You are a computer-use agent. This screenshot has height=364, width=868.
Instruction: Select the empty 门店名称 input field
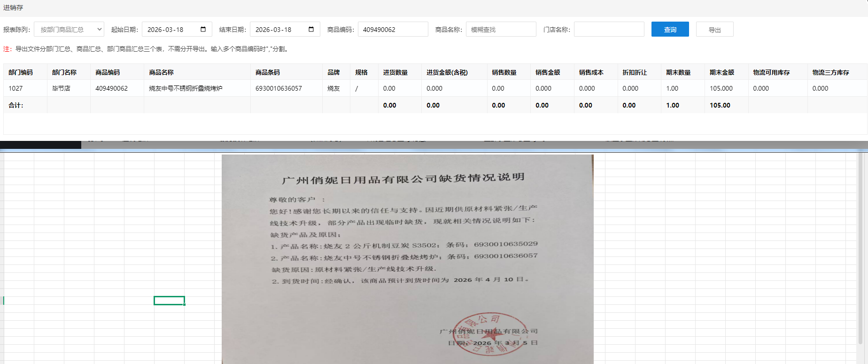609,29
